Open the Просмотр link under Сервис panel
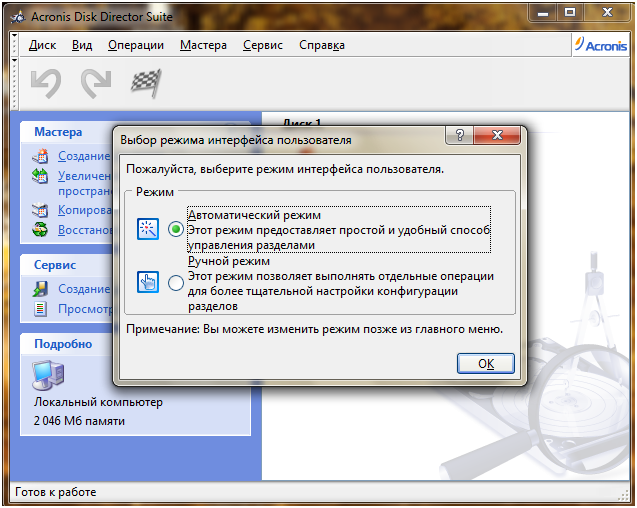Screen dimensions: 637x508 point(85,309)
